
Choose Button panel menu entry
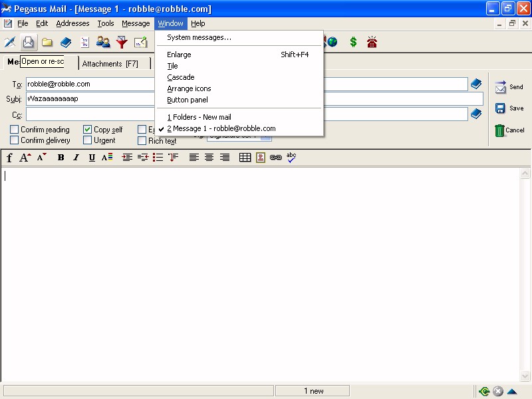(x=239, y=100)
